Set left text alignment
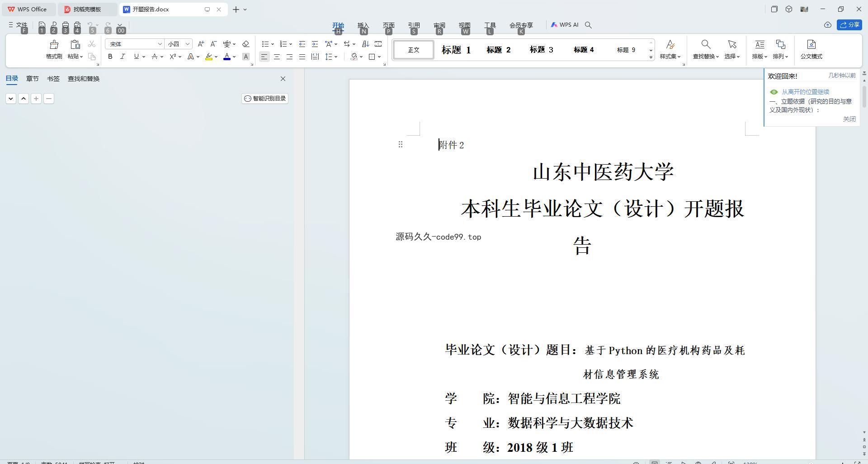The width and height of the screenshot is (868, 464). (264, 57)
